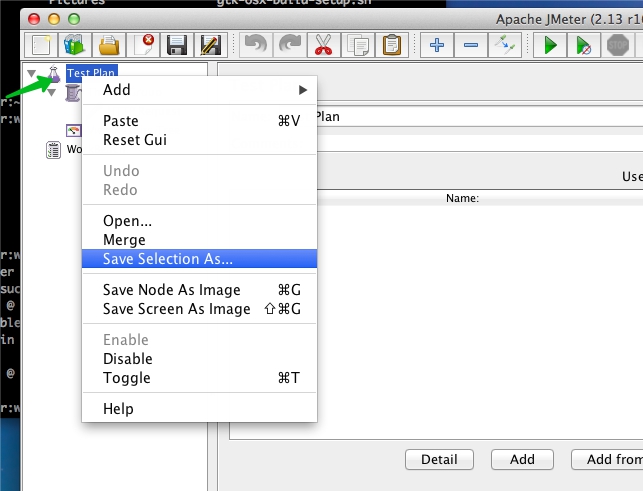Click the comments field below name
This screenshot has height=491, width=643.
click(x=480, y=144)
